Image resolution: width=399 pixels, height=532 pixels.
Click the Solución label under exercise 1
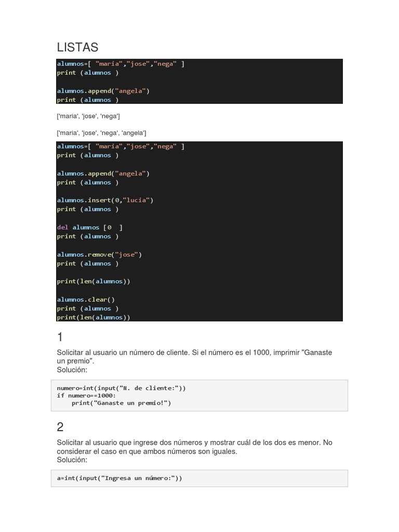click(x=72, y=370)
